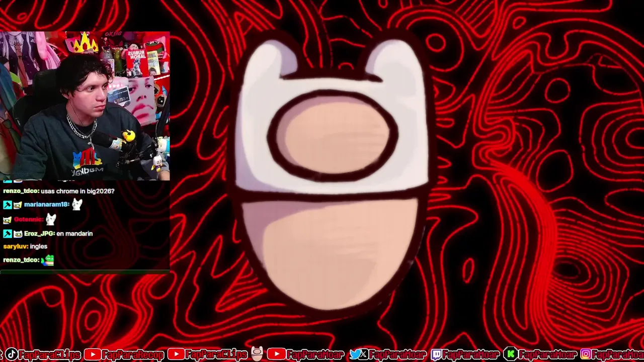Viewport: 644px width, 362px height.
Task: Click the cat emote in marianaram18's message
Action: 77,204
